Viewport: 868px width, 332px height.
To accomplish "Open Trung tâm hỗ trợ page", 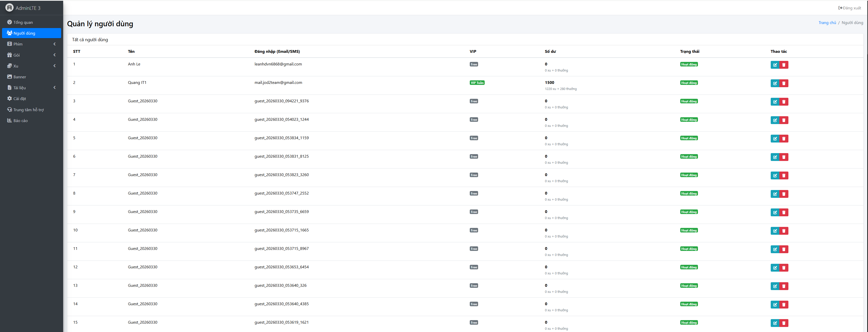I will [x=28, y=110].
